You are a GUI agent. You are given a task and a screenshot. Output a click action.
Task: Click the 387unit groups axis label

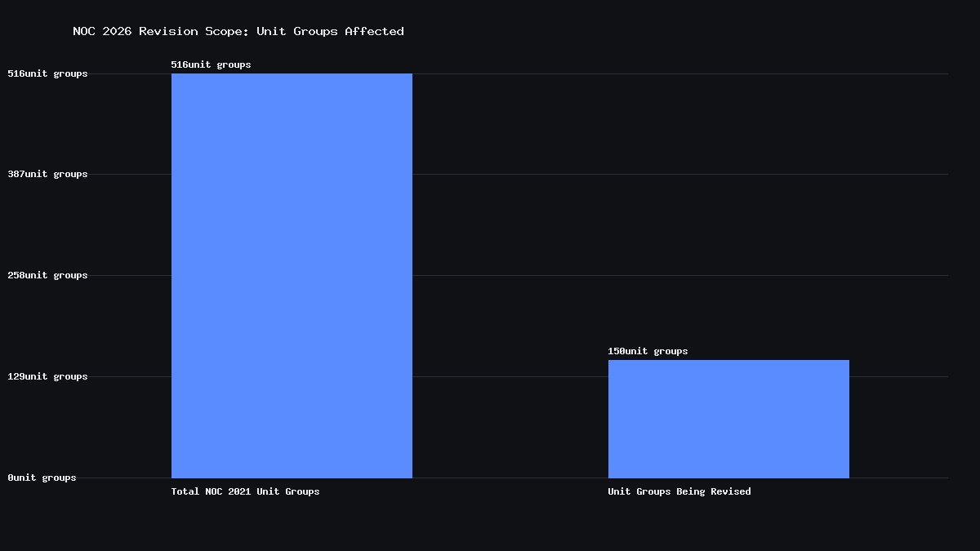[x=47, y=174]
